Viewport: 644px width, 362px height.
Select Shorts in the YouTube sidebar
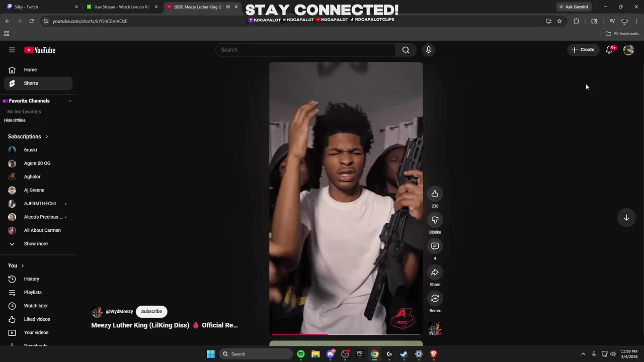coord(38,83)
